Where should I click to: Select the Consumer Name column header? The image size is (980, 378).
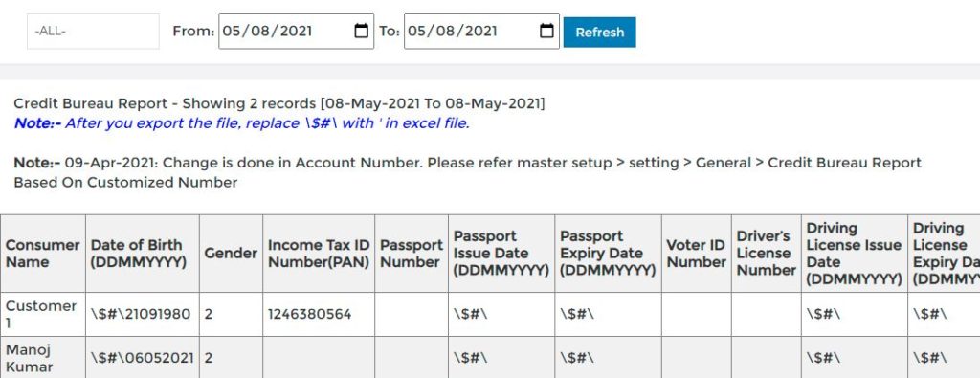42,254
